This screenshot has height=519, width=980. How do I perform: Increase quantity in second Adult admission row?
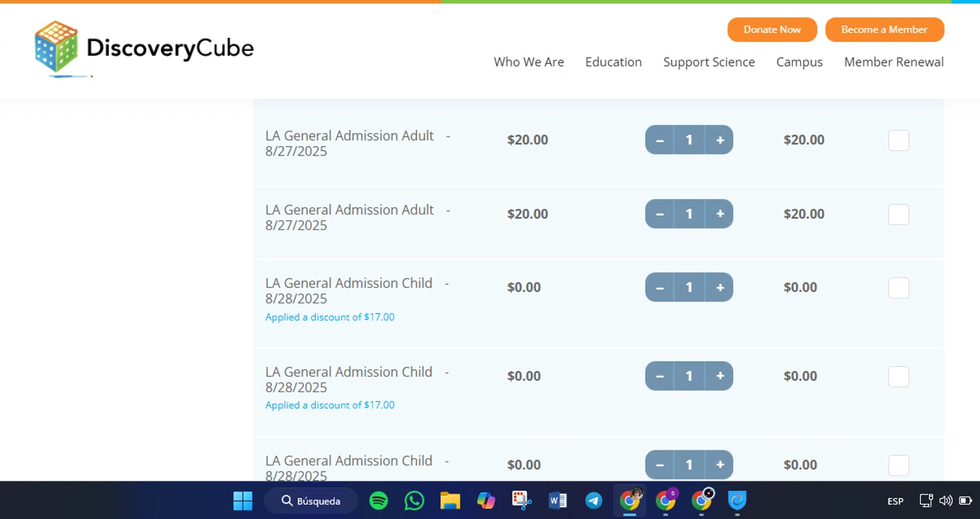[x=719, y=213]
